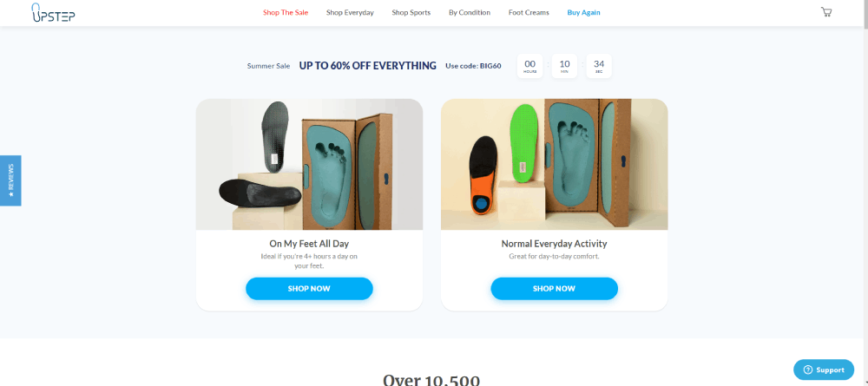Viewport: 868px width, 386px height.
Task: Open Shop The Sale menu
Action: tap(286, 12)
